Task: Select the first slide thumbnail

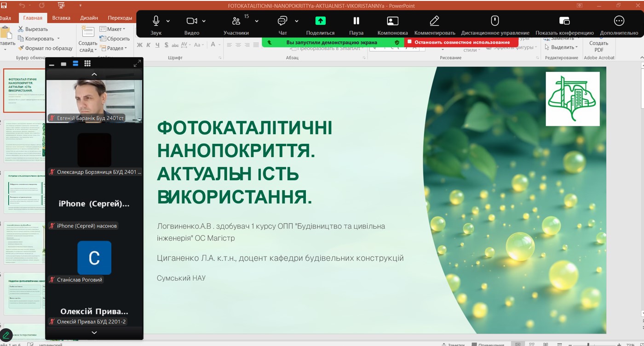Action: (x=24, y=91)
